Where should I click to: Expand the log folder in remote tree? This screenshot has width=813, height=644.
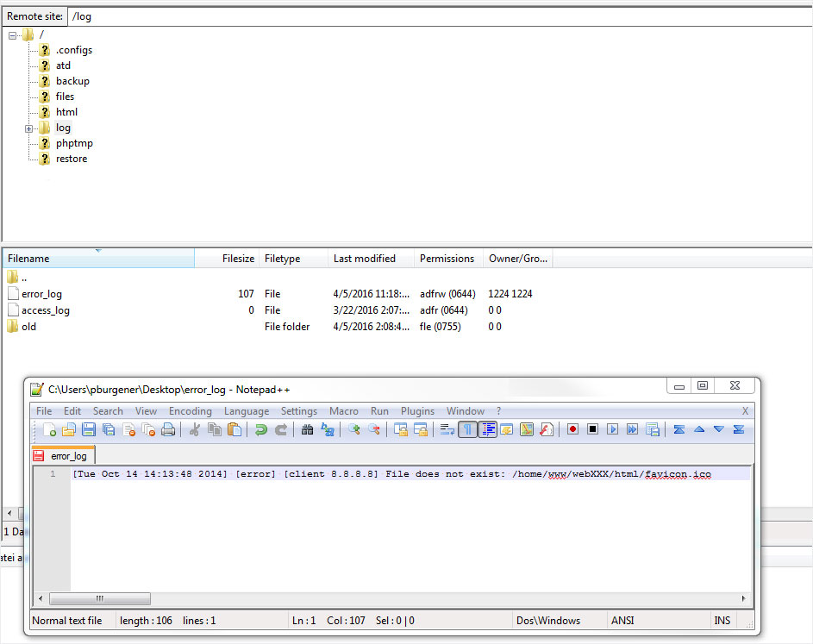(x=29, y=128)
